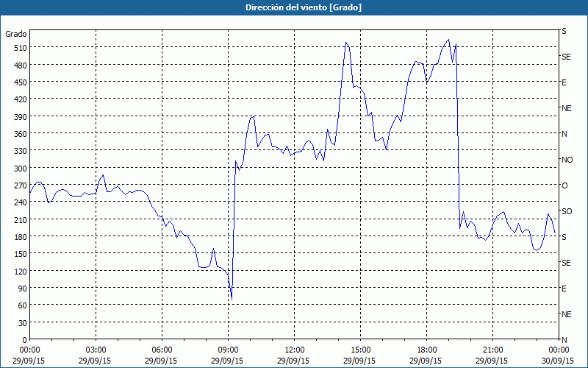
Task: Select the 'O' compass label on right axis
Action: point(564,185)
